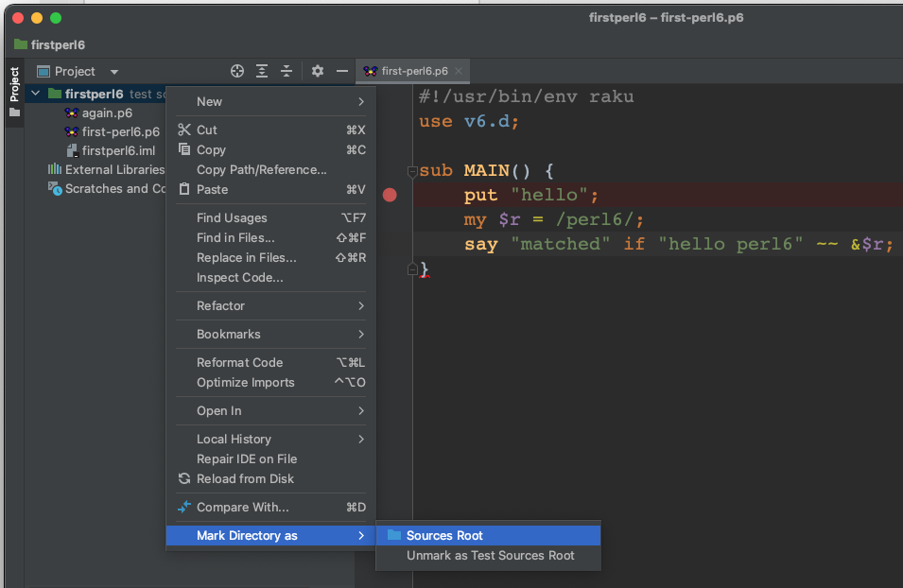Fold the sub MAIN block gutter marker
Viewport: 903px width, 588px height.
coord(412,171)
